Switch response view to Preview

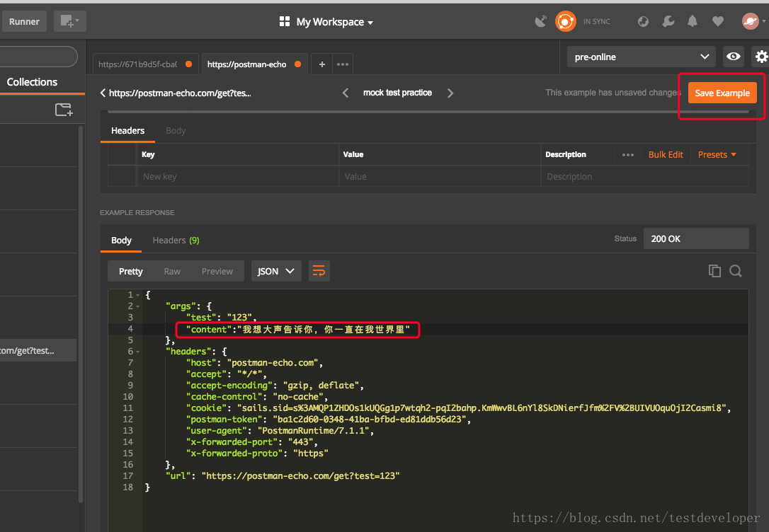[217, 271]
